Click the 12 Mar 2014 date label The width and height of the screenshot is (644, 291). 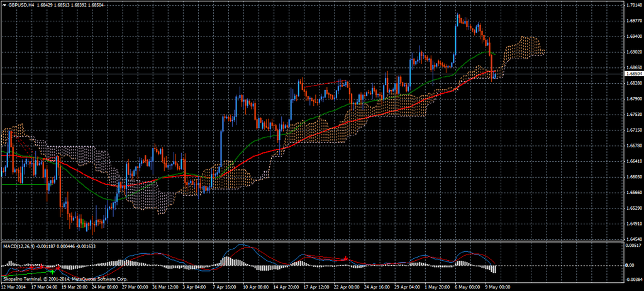click(14, 287)
